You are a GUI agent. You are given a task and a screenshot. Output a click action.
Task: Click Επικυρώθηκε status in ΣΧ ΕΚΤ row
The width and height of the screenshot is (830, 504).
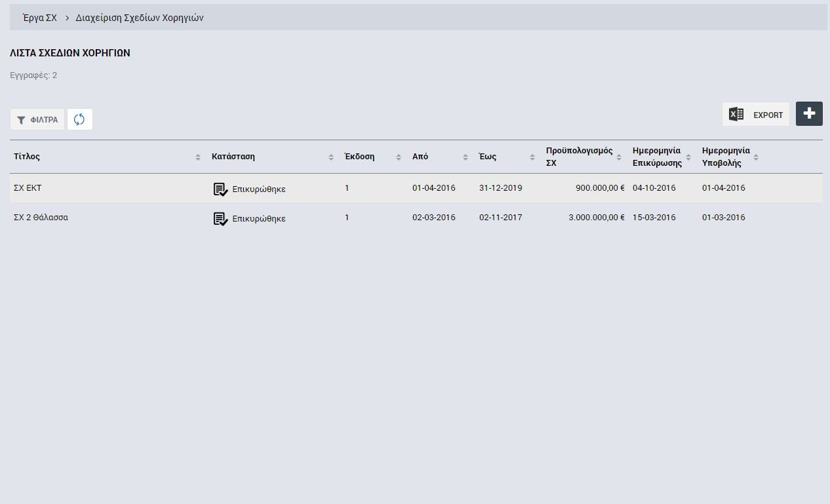(x=259, y=189)
